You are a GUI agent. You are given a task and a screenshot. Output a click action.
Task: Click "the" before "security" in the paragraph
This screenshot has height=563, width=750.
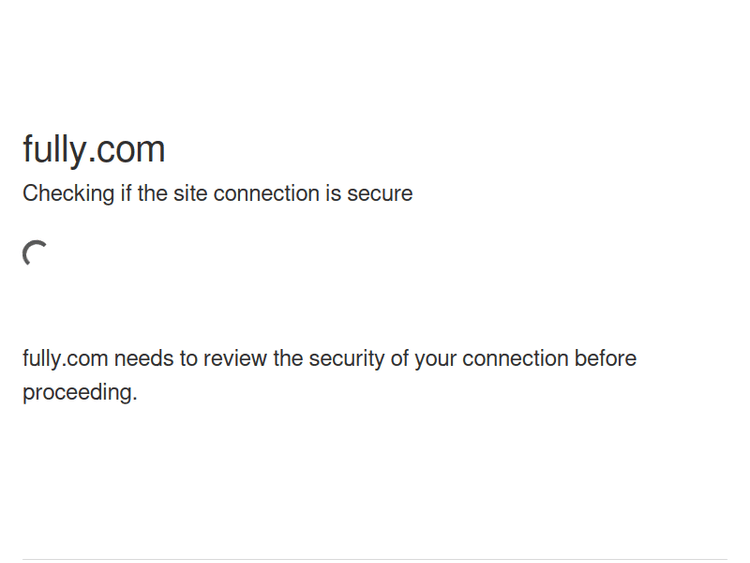pyautogui.click(x=288, y=359)
